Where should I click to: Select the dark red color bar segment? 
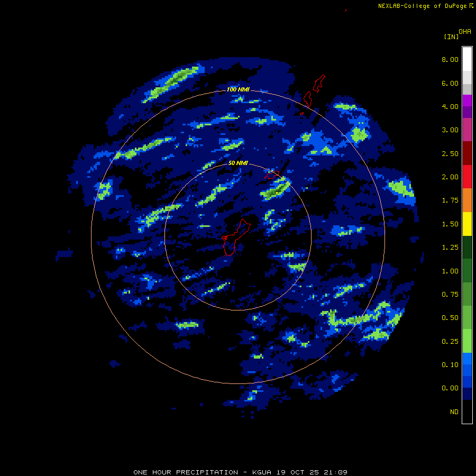[467, 153]
